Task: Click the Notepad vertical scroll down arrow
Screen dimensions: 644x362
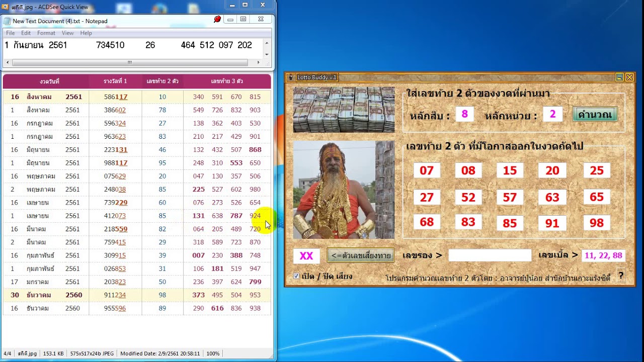Action: point(267,54)
